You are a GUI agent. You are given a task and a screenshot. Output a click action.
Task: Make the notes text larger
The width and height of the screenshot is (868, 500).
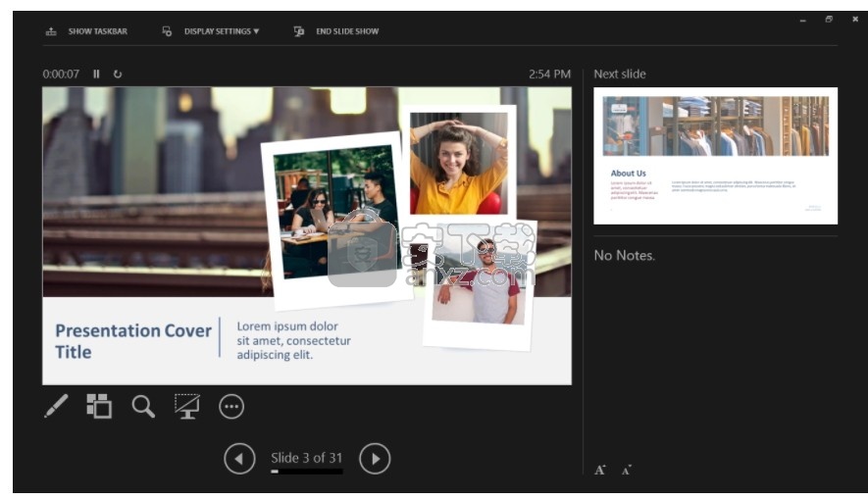tap(600, 471)
